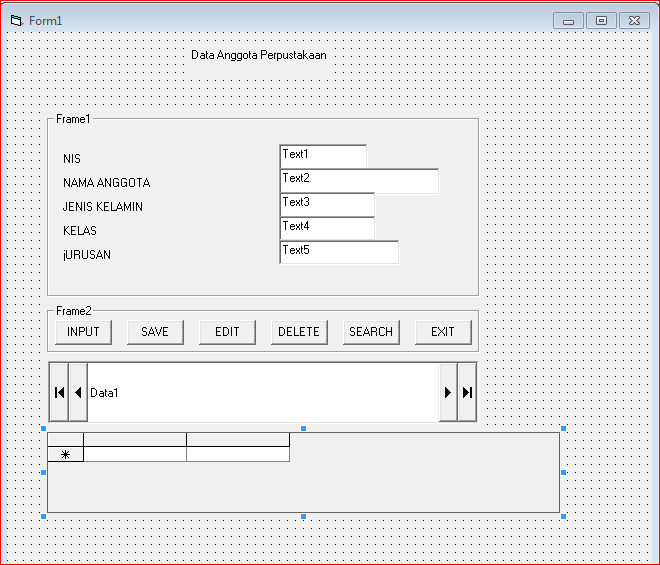This screenshot has height=565, width=660.
Task: Focus the Text1 field for NIS
Action: 323,157
